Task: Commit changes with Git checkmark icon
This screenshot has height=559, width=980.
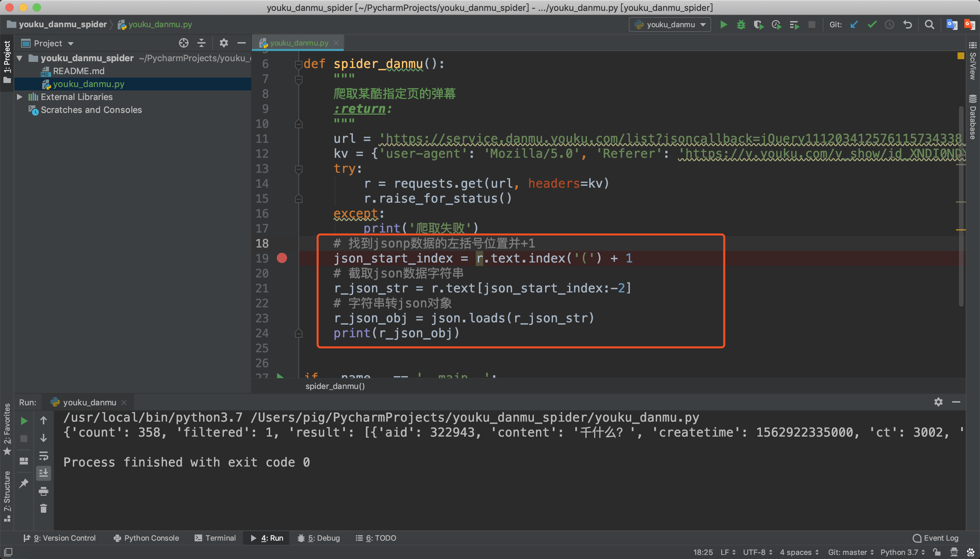Action: pos(872,24)
